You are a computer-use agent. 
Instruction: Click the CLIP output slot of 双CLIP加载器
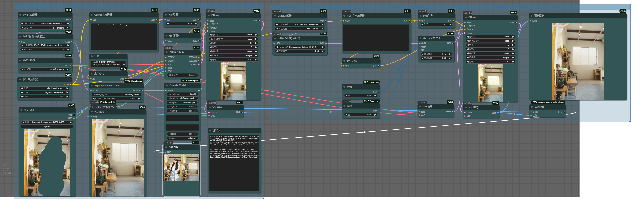tap(70, 85)
